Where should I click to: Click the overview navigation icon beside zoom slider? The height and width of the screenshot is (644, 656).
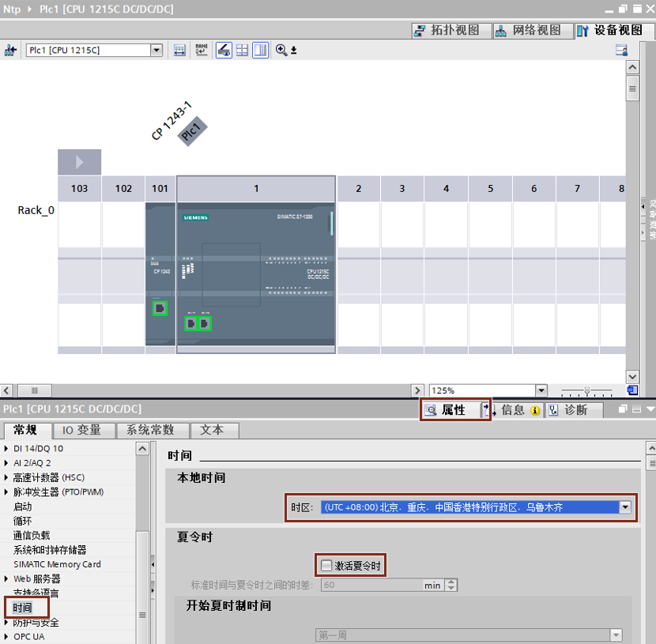pos(632,390)
